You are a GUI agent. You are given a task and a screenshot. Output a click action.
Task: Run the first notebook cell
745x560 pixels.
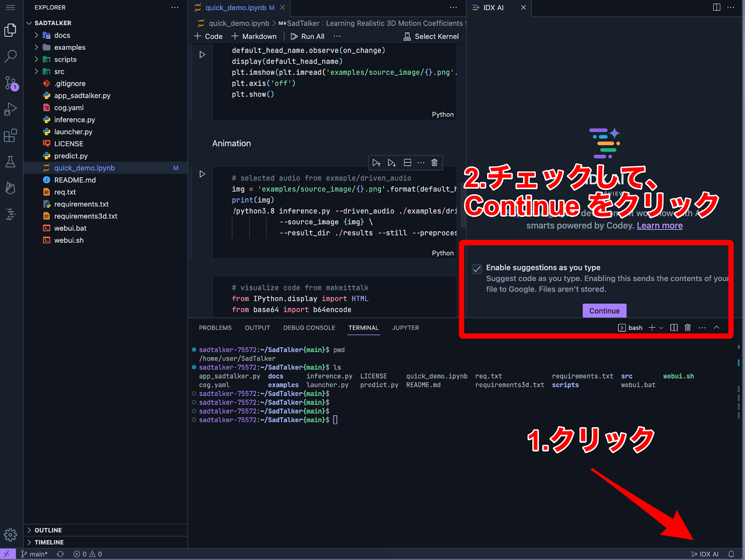coord(202,54)
